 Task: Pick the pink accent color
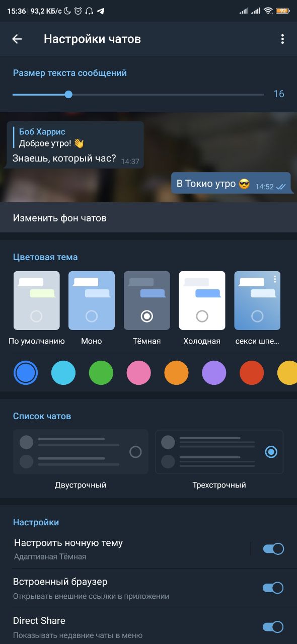click(x=139, y=373)
